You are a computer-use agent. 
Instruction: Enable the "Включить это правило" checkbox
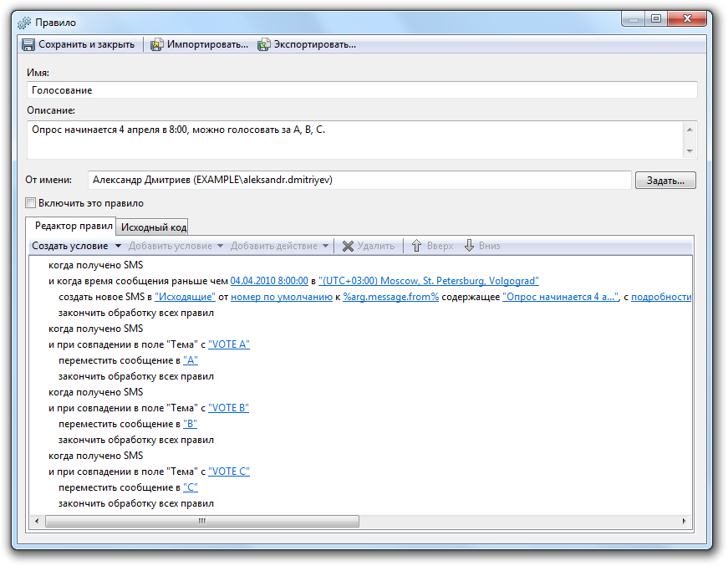31,203
